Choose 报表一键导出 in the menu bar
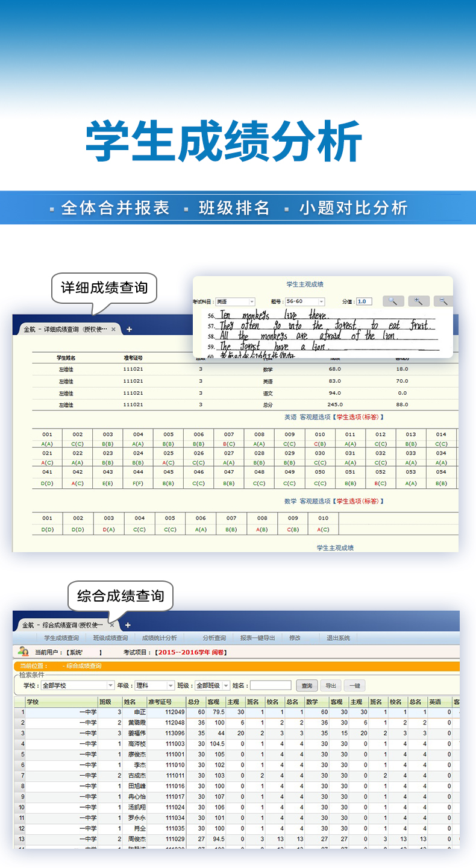The height and width of the screenshot is (868, 476). (x=257, y=638)
